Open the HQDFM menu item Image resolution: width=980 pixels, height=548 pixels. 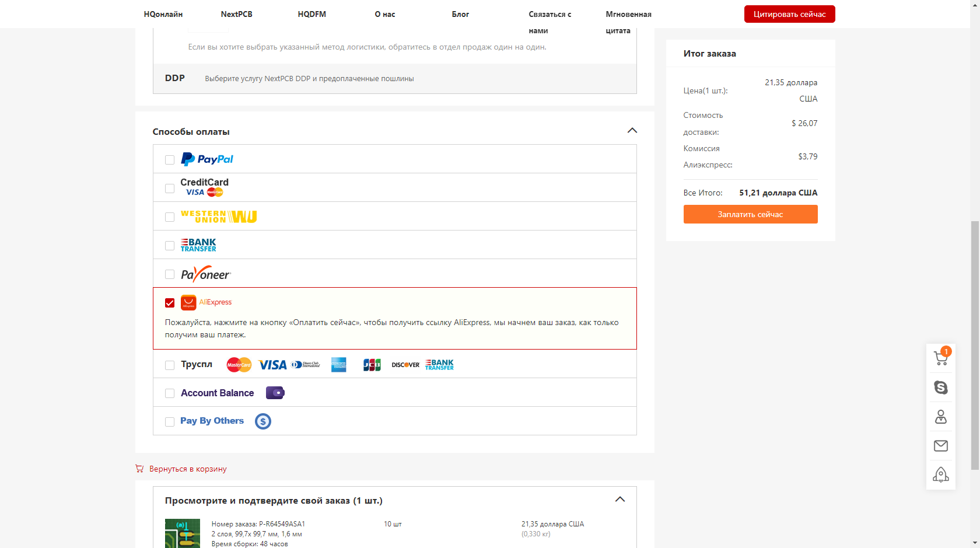click(312, 14)
